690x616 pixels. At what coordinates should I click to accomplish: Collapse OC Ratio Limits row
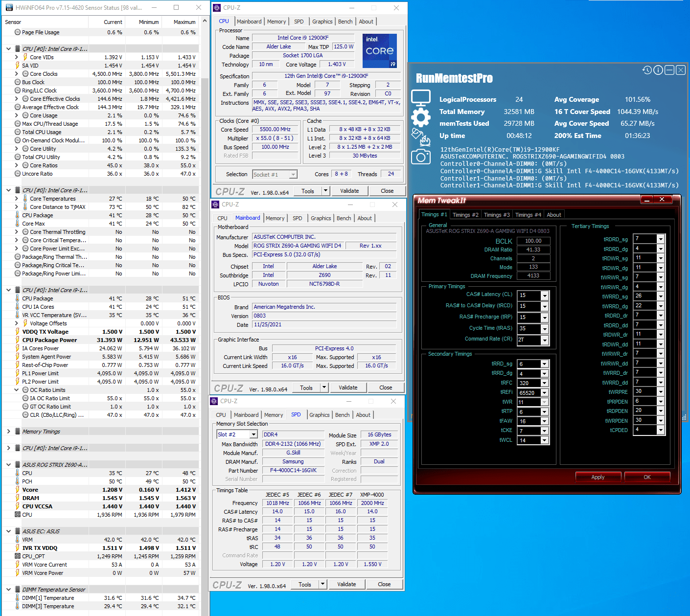16,390
